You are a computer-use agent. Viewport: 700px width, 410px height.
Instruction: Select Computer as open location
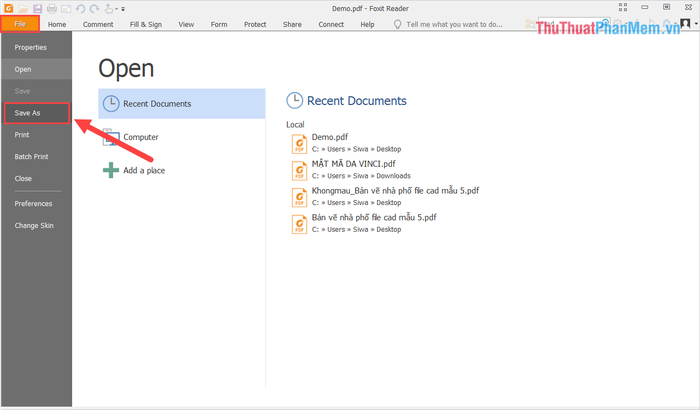click(x=182, y=137)
